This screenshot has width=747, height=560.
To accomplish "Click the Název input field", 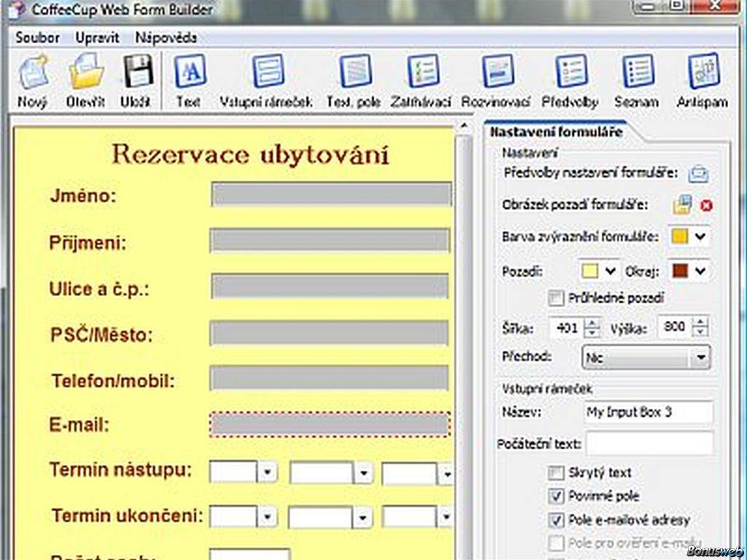I will point(648,412).
